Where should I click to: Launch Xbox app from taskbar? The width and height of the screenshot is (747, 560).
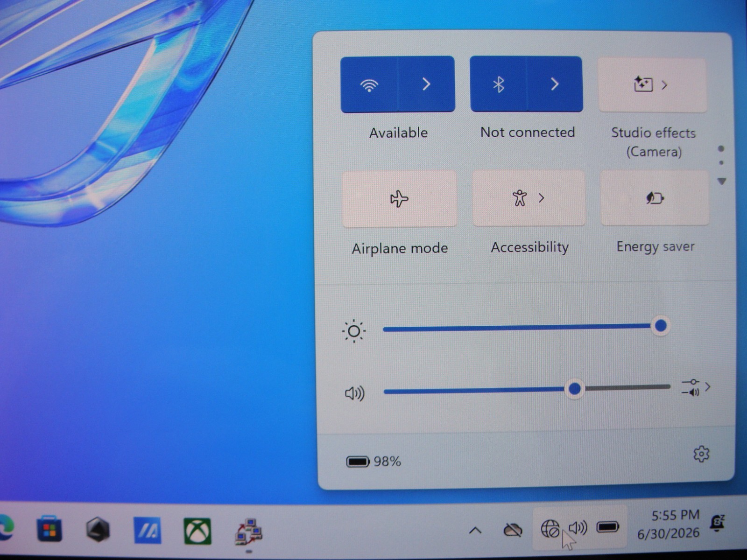[197, 531]
